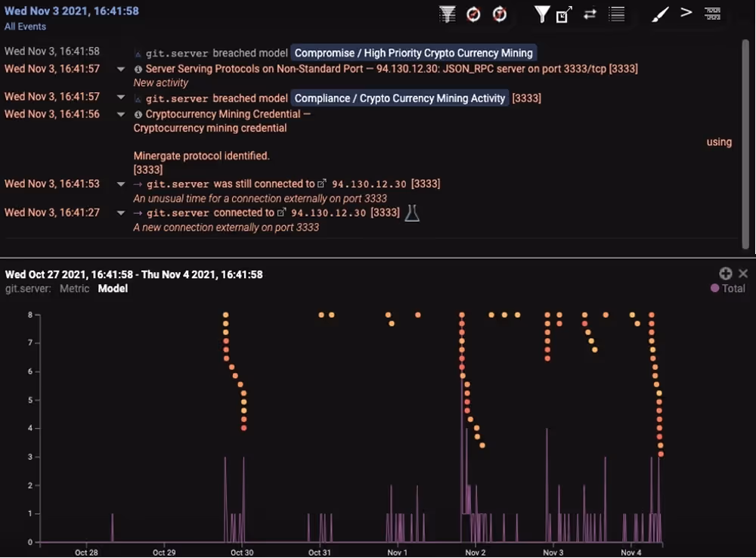Click the first circular red-arrow refresh icon
Viewport: 756px width, 558px height.
473,14
